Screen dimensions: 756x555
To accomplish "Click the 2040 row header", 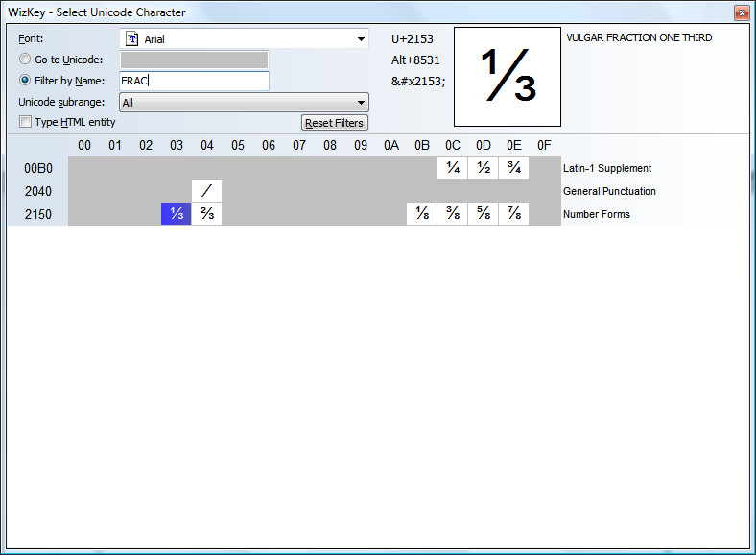I will tap(38, 192).
